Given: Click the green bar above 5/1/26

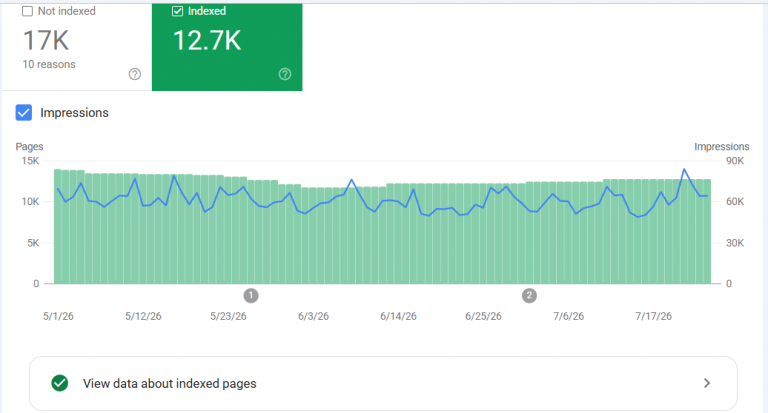Looking at the screenshot, I should coord(57,226).
